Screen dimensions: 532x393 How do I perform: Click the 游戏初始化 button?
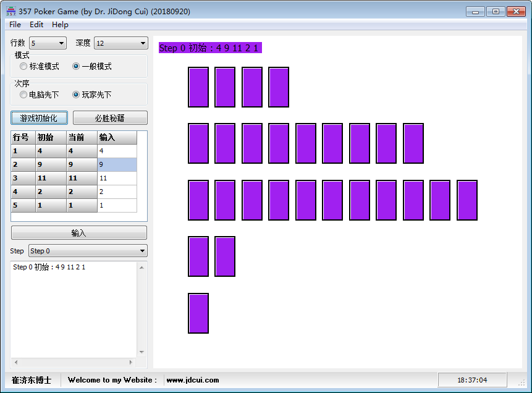pyautogui.click(x=39, y=118)
